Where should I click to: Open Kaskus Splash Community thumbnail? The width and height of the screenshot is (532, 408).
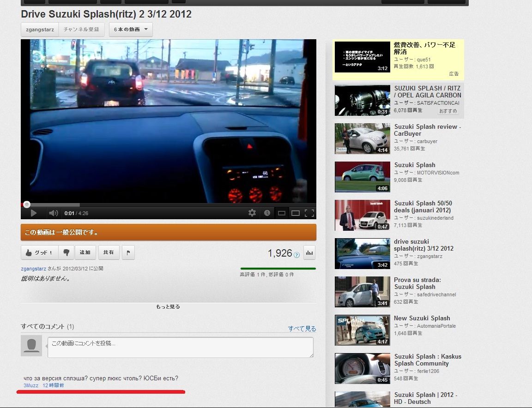click(363, 369)
